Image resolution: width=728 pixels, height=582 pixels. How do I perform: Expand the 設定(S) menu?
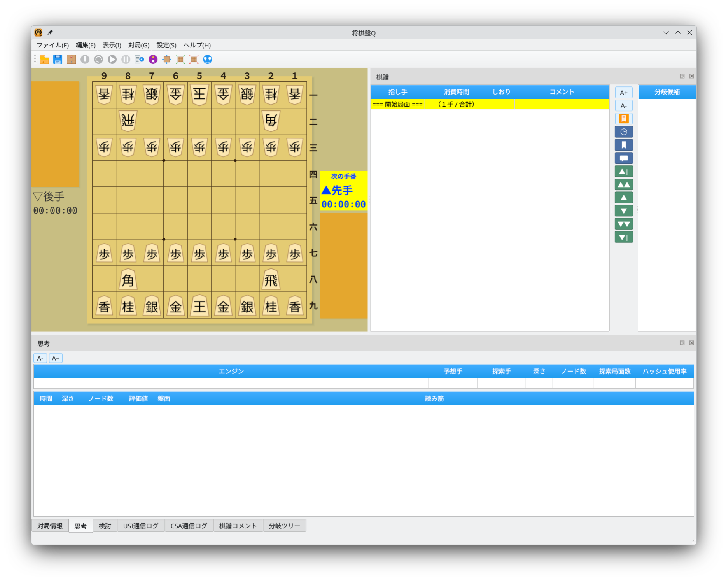pos(166,45)
